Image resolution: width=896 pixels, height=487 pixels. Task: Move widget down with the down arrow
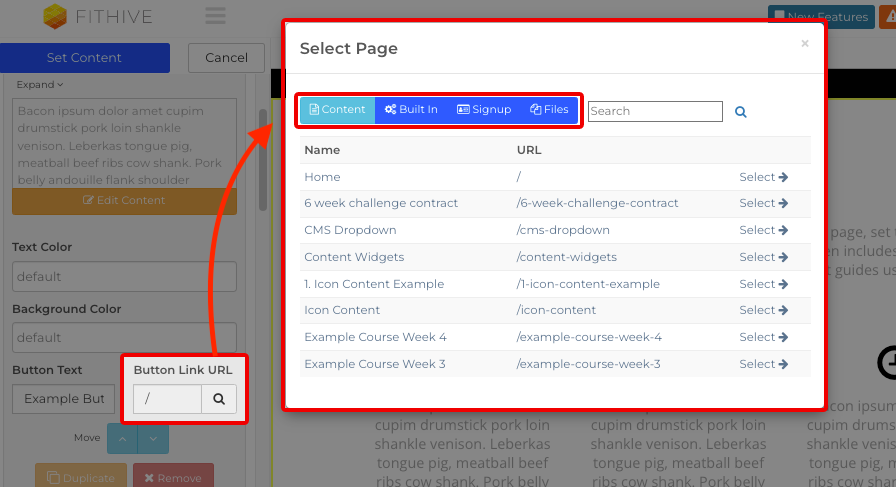point(153,438)
